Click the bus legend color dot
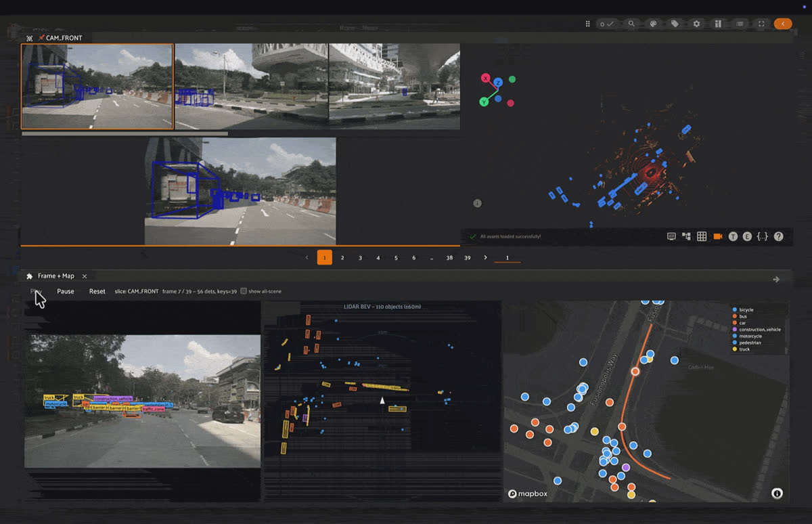 pyautogui.click(x=735, y=316)
